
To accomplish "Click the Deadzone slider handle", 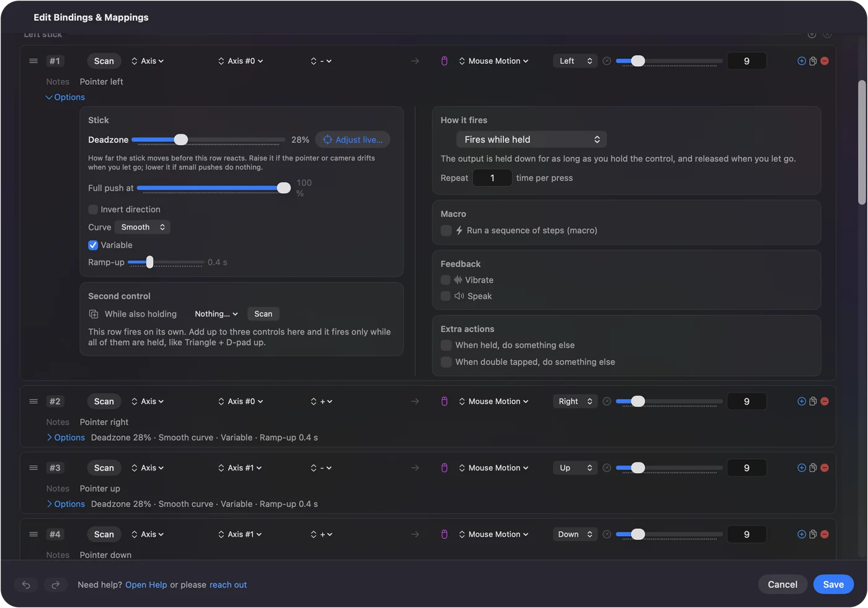I will click(x=180, y=139).
